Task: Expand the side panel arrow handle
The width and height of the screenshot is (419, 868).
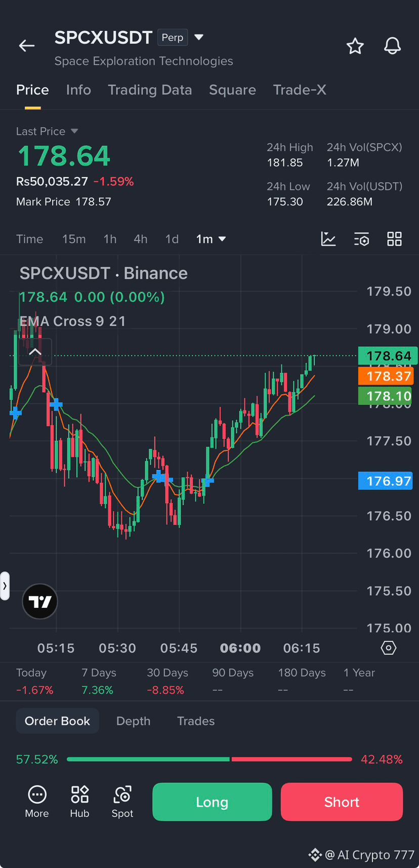Action: pyautogui.click(x=5, y=586)
